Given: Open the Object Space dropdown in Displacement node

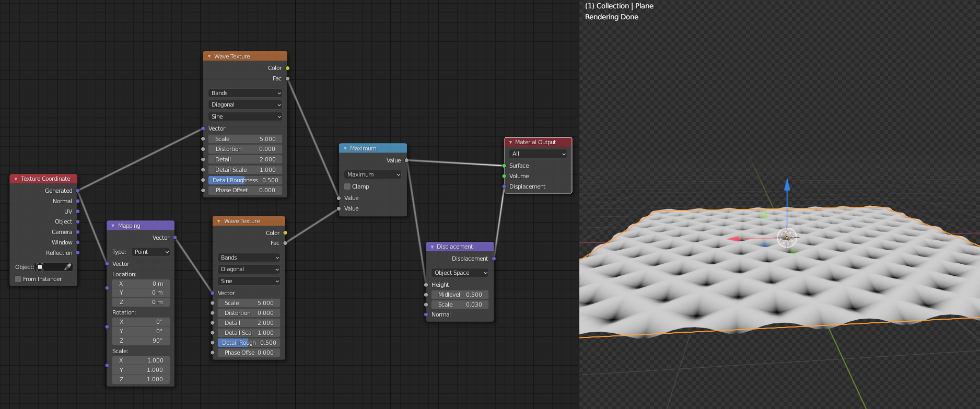Looking at the screenshot, I should (460, 273).
